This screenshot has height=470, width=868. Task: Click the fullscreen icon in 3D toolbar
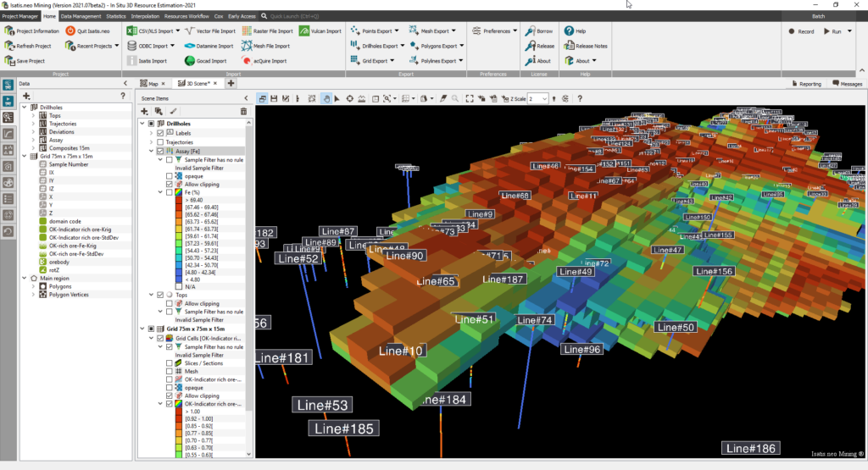(470, 98)
